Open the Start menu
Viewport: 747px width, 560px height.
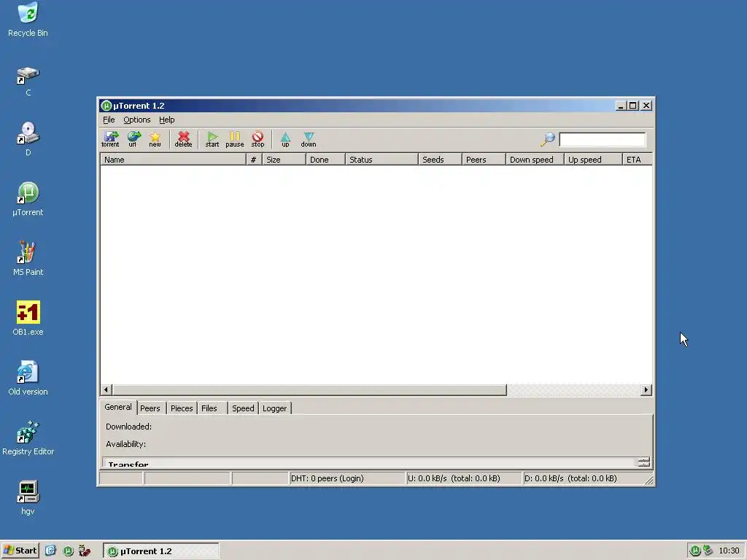[x=20, y=551]
